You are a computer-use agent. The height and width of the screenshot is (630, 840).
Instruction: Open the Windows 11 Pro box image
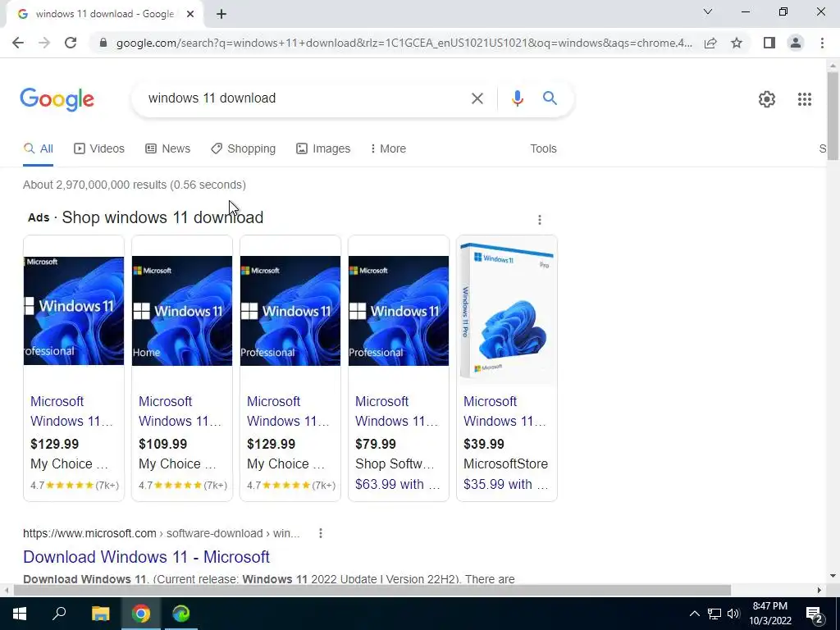pyautogui.click(x=507, y=311)
